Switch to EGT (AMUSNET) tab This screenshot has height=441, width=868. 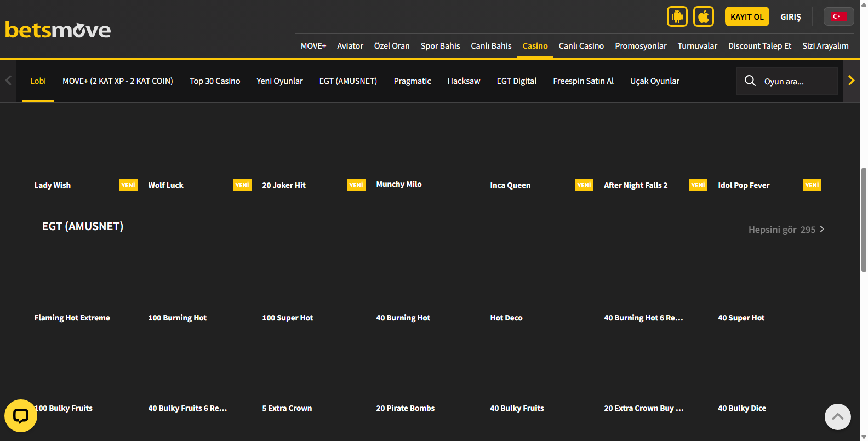[349, 81]
